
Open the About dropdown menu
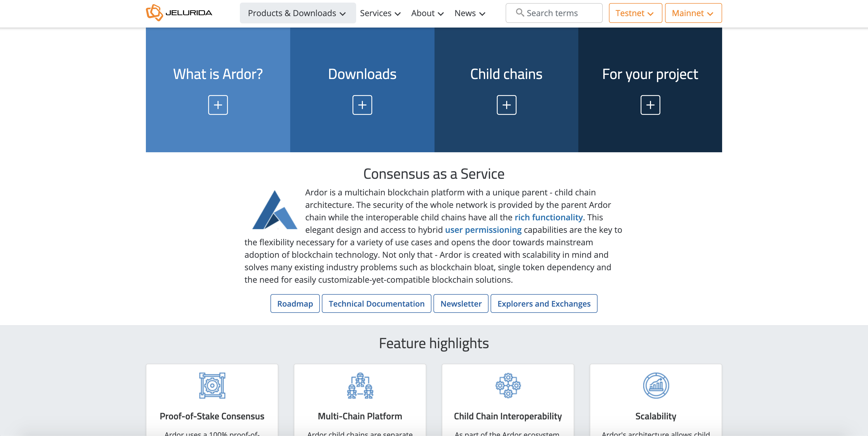point(427,13)
